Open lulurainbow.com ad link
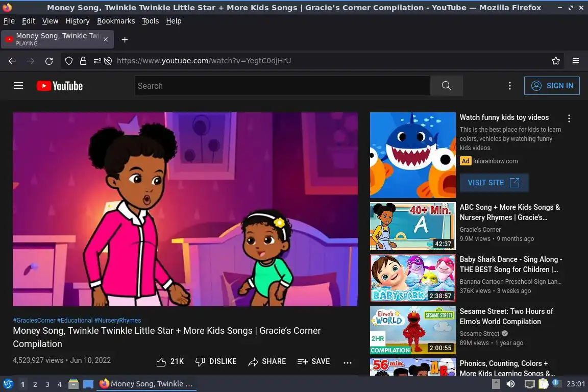This screenshot has height=392, width=588. tap(496, 161)
